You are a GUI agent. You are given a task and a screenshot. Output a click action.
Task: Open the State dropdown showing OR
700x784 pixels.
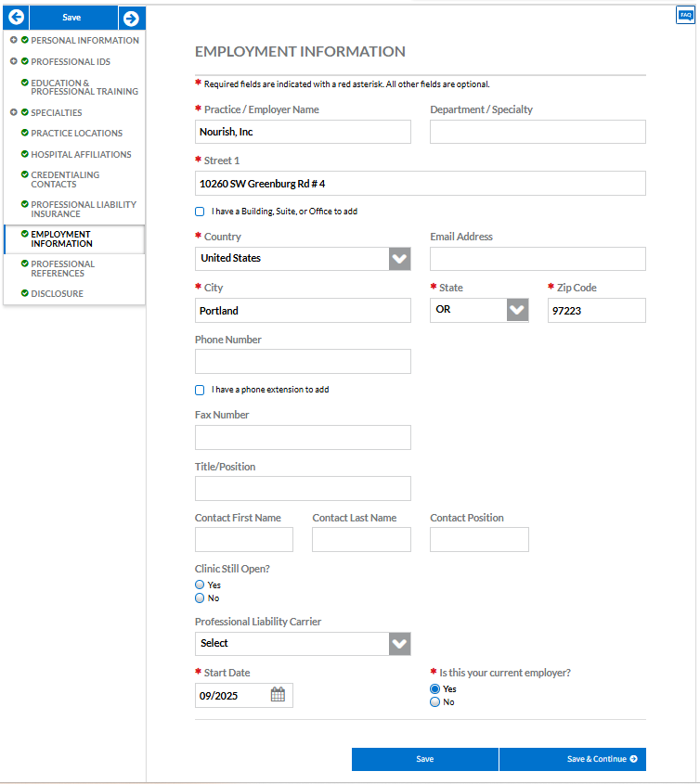517,310
